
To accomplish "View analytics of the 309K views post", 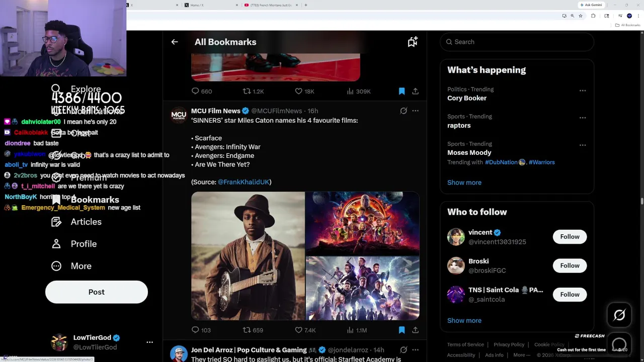I will pos(358,92).
